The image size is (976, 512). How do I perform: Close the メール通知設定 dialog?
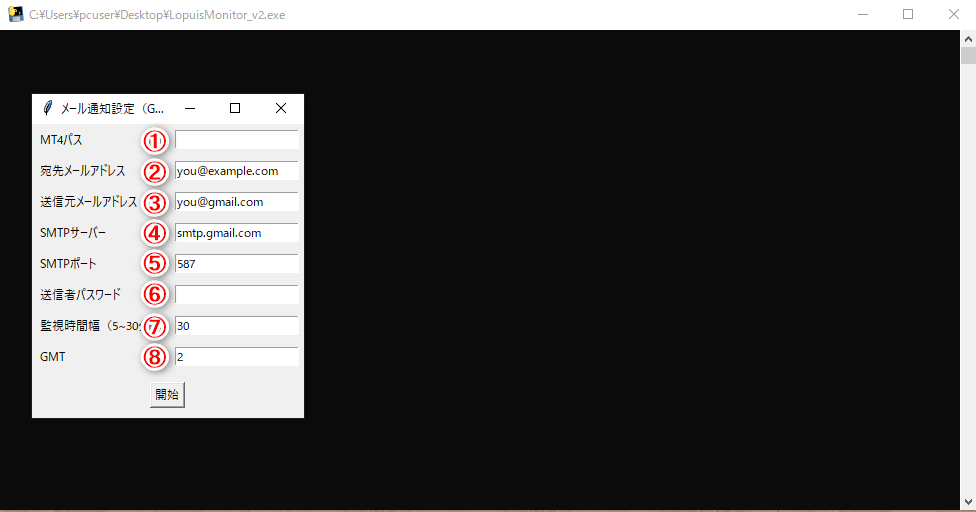[281, 109]
